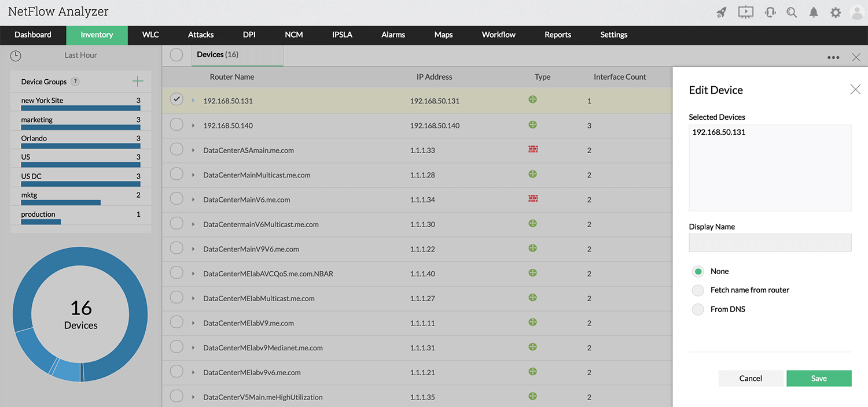Expand the DataCenterMainV9V6.me.com row

coord(193,249)
